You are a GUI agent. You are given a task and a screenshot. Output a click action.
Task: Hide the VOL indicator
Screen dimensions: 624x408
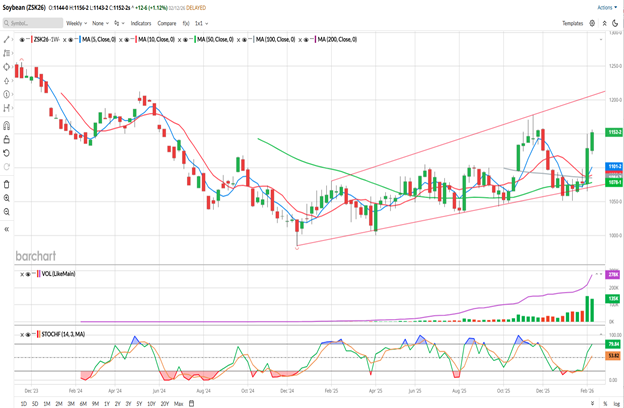pos(28,274)
